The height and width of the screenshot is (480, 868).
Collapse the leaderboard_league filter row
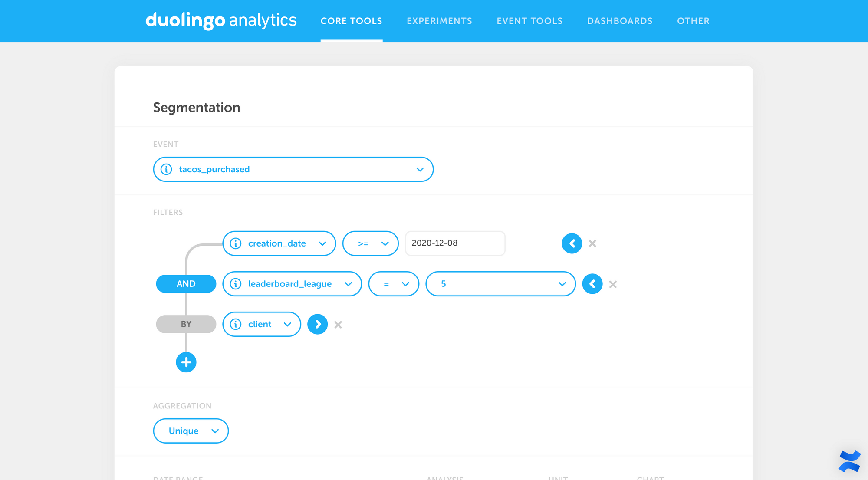(592, 284)
